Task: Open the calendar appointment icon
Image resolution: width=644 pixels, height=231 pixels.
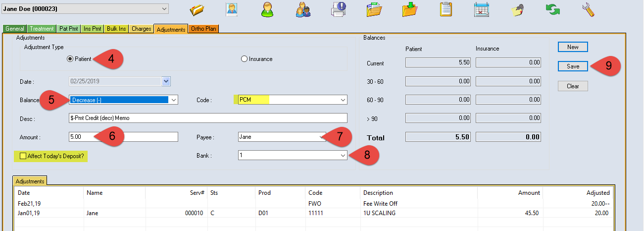Action: (481, 9)
